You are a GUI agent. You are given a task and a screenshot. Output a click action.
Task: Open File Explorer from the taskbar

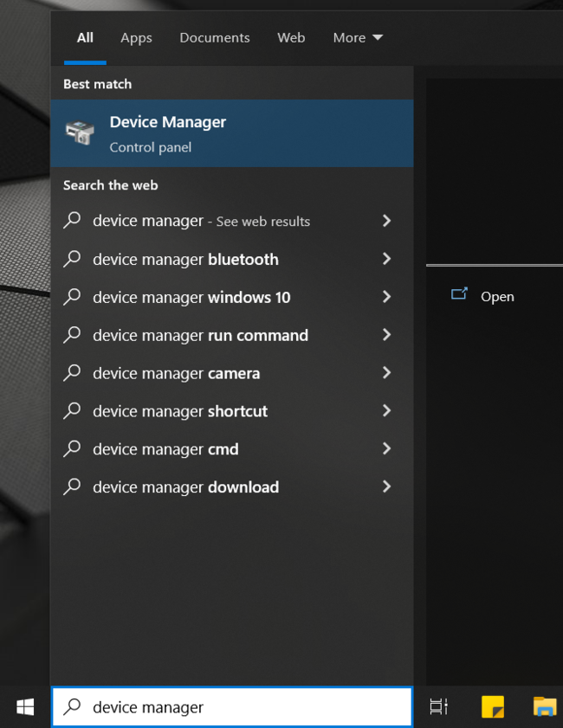coord(544,707)
